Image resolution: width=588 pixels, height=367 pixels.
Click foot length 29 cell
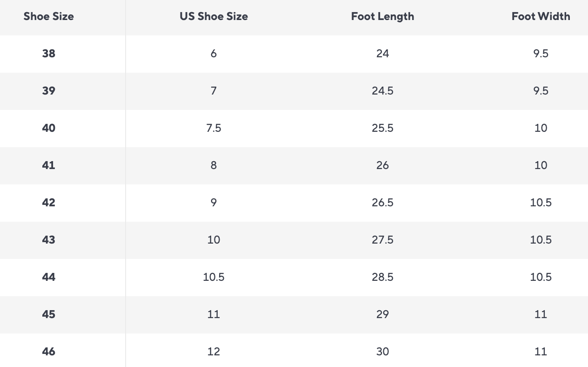click(382, 314)
